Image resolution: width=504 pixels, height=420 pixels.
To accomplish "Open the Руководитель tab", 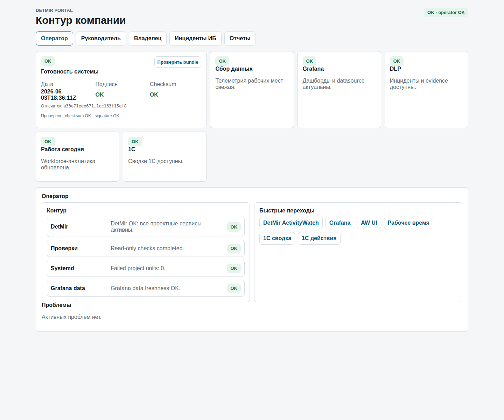I will pos(101,38).
